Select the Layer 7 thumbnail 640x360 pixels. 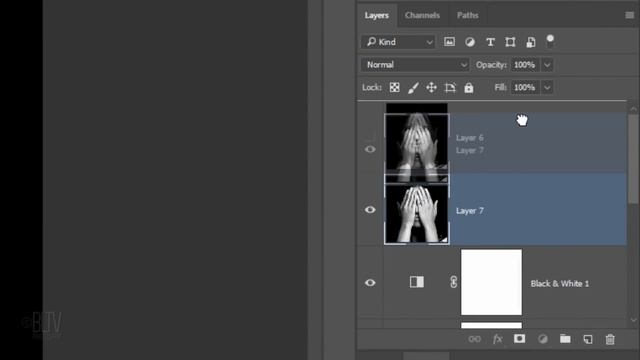pyautogui.click(x=417, y=214)
